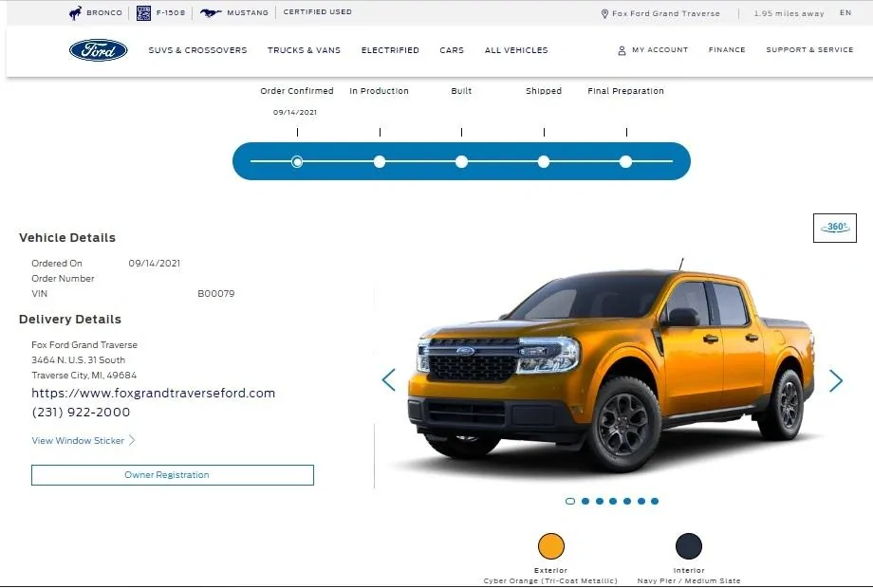Select Fox Ford Grand Traverse dealer link
873x588 pixels.
pyautogui.click(x=666, y=13)
